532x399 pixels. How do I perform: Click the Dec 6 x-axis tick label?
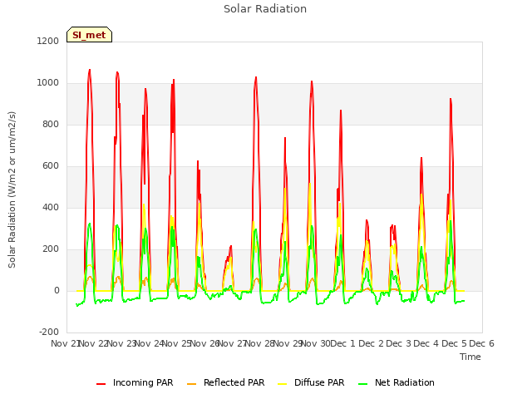coord(481,343)
